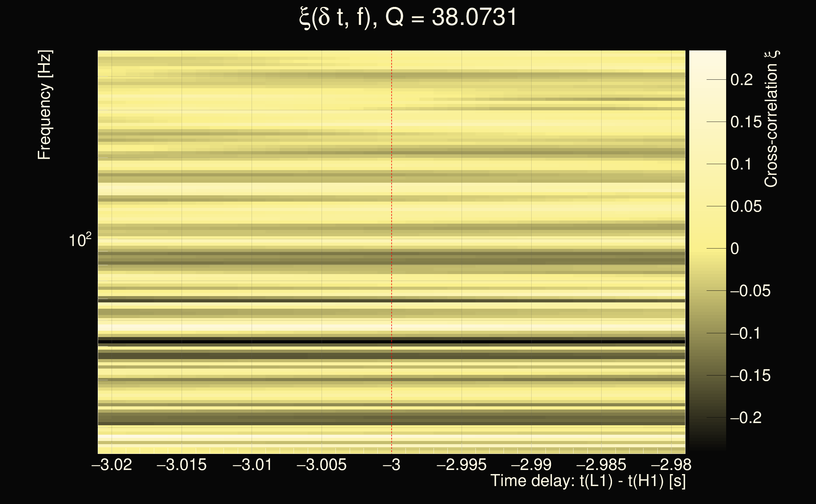816x504 pixels.
Task: Click the -2.98 x-axis tick label
Action: point(671,465)
